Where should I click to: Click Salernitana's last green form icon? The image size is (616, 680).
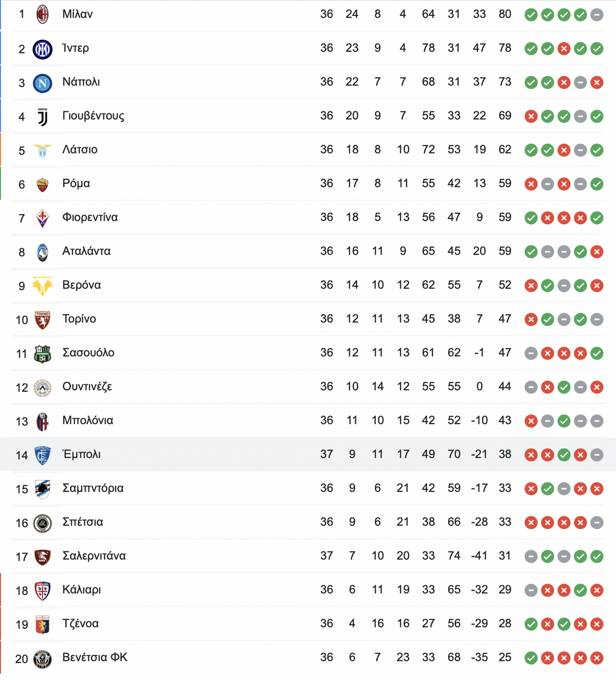pyautogui.click(x=596, y=556)
